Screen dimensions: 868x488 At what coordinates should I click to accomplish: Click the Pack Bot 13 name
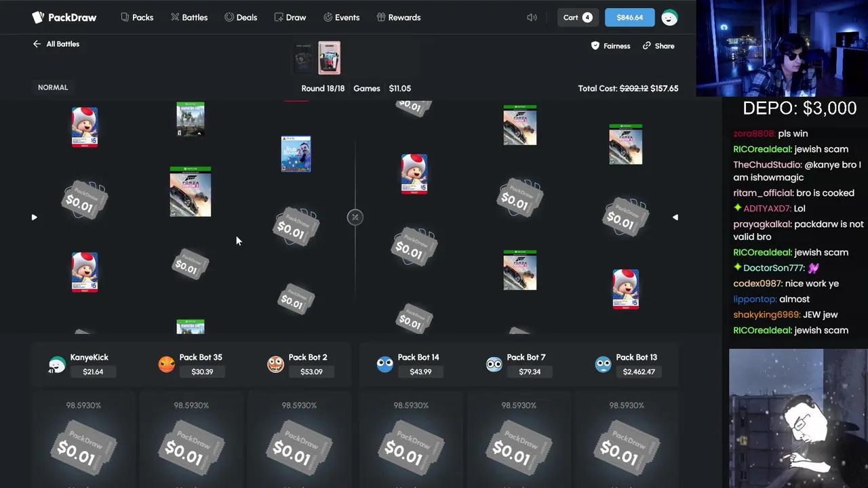(637, 357)
